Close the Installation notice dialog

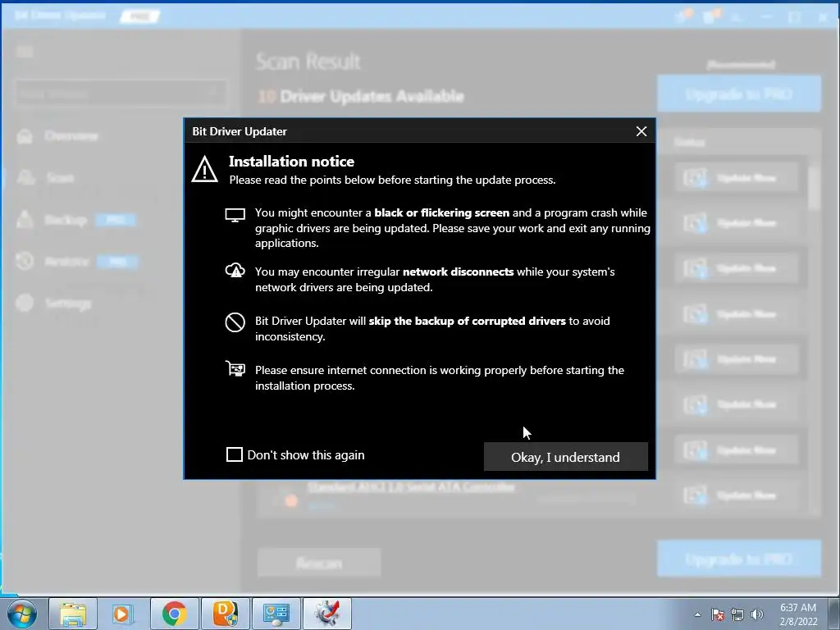click(x=641, y=131)
